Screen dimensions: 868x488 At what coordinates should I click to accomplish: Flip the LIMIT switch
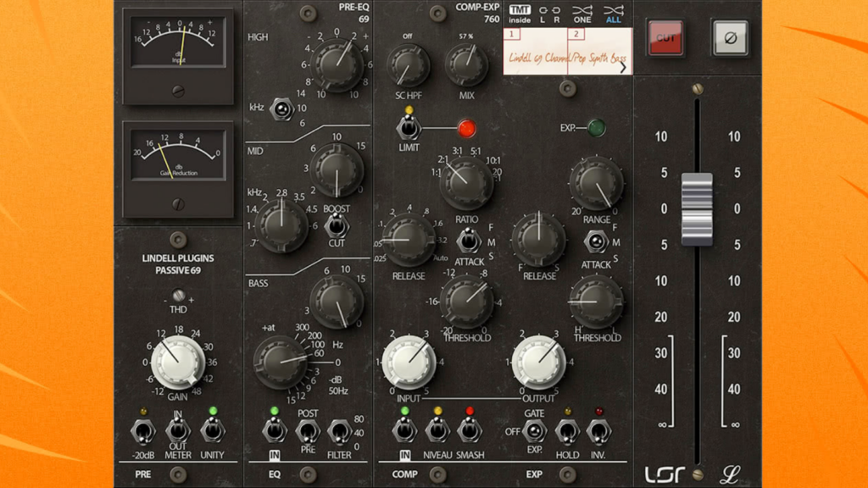pos(409,129)
